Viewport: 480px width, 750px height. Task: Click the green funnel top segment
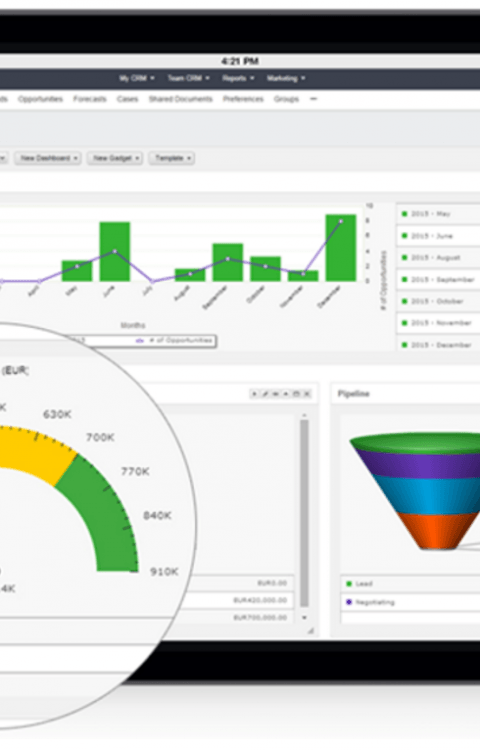pos(416,441)
